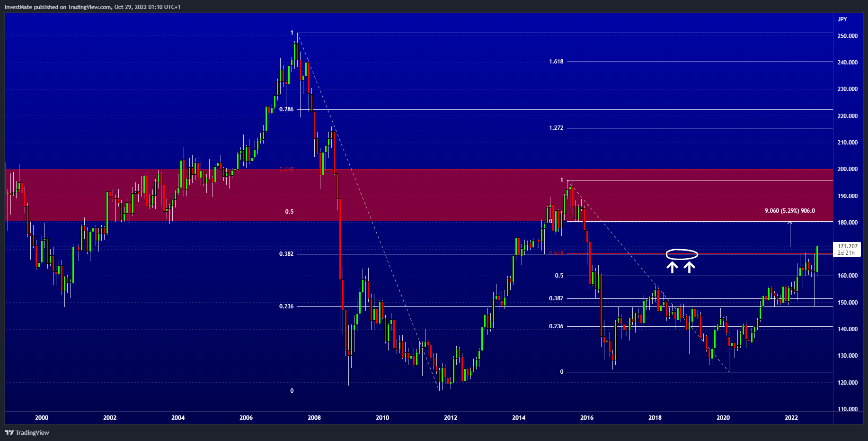Image resolution: width=868 pixels, height=441 pixels.
Task: Click the 160.000 price axis label
Action: (x=847, y=276)
